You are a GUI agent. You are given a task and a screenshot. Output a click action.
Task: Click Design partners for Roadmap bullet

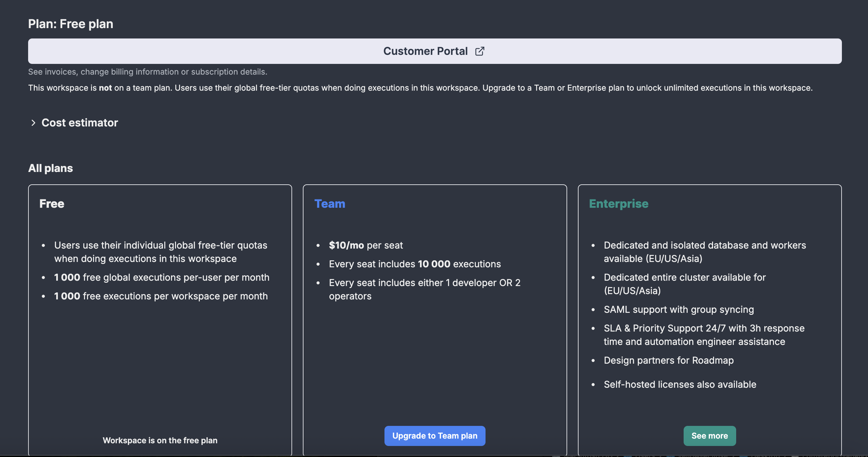(668, 360)
